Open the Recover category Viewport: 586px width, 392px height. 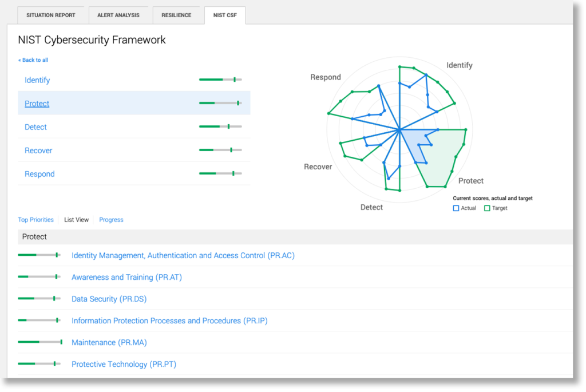point(38,150)
